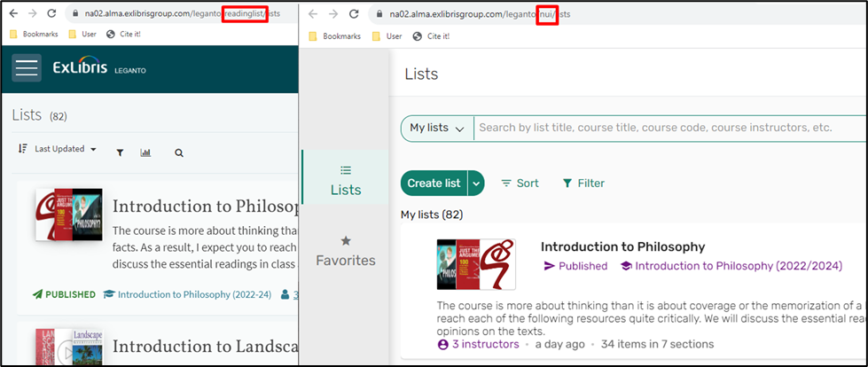Click the Filter button in new UI
The image size is (868, 367).
click(x=583, y=183)
